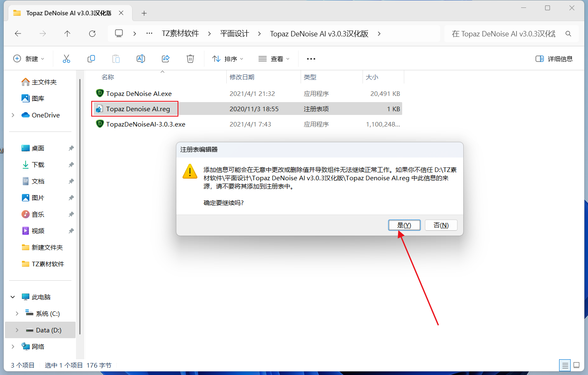
Task: Click the search magnifier icon
Action: pyautogui.click(x=569, y=33)
